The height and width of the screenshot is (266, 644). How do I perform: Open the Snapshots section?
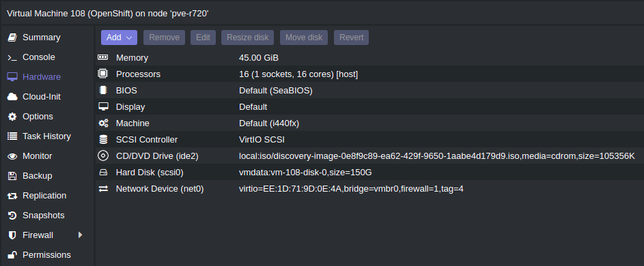43,215
